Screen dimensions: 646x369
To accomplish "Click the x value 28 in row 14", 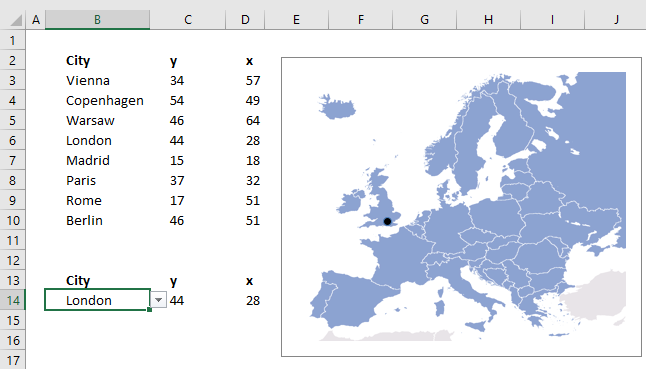I will [x=253, y=300].
